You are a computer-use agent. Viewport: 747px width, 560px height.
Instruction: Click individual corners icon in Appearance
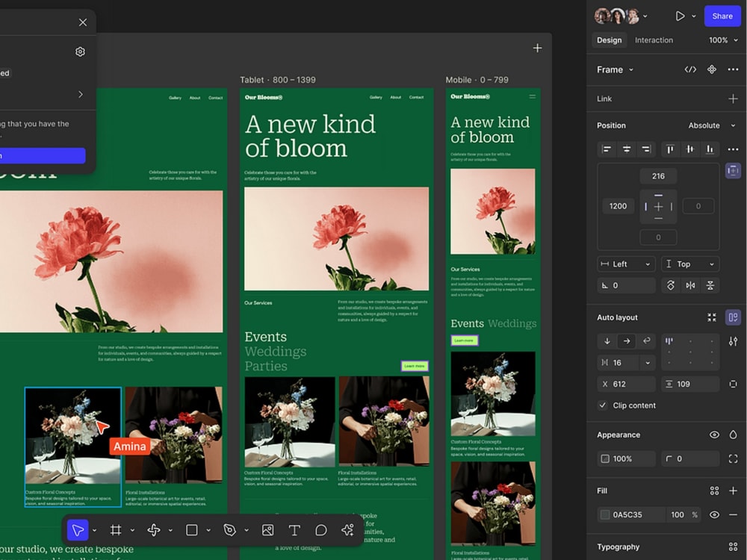click(734, 458)
